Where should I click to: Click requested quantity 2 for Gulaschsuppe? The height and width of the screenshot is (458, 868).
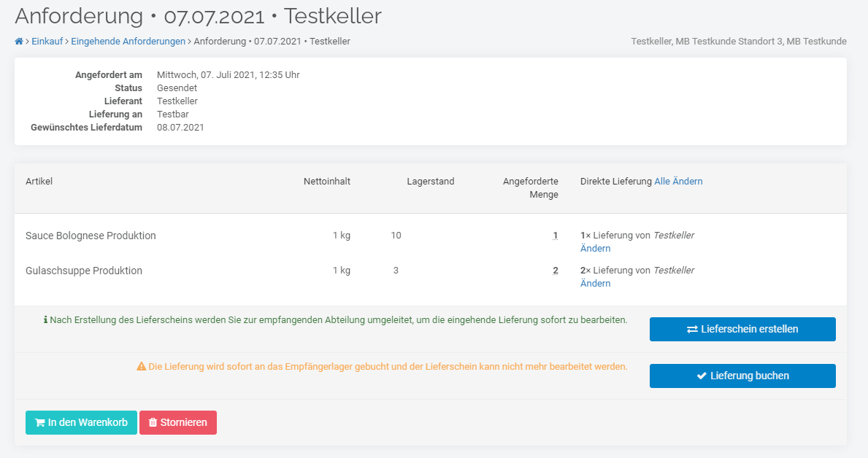pyautogui.click(x=556, y=271)
